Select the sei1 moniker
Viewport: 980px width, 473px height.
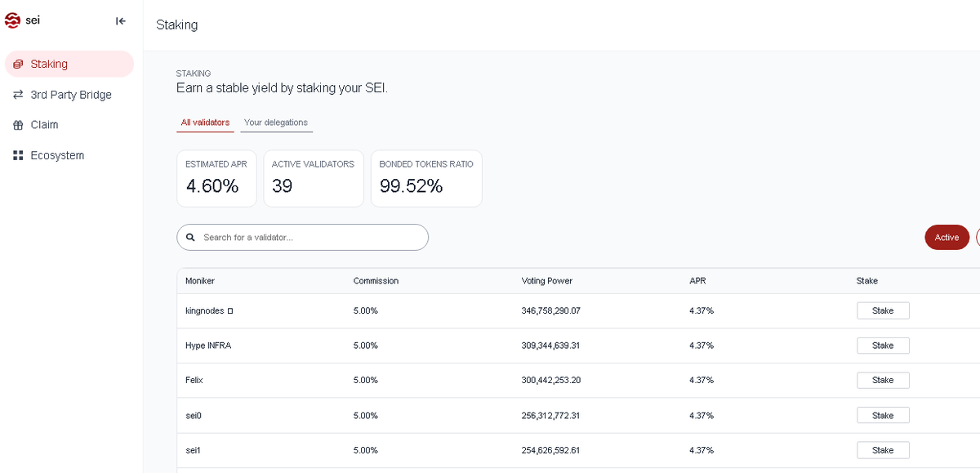coord(193,450)
